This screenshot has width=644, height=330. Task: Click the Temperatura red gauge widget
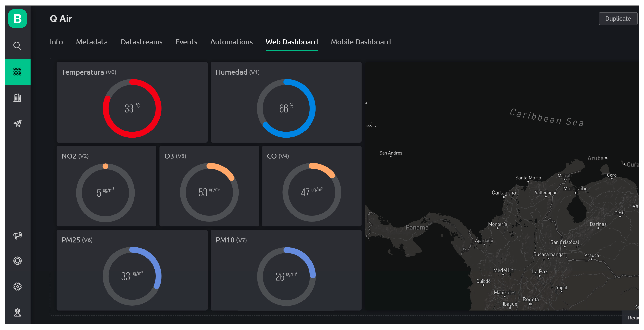coord(132,108)
